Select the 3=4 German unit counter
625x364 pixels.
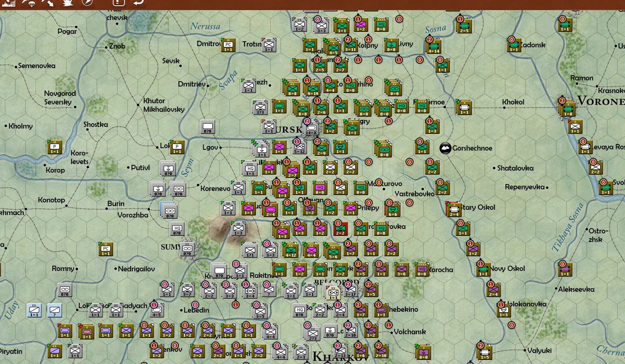[249, 291]
